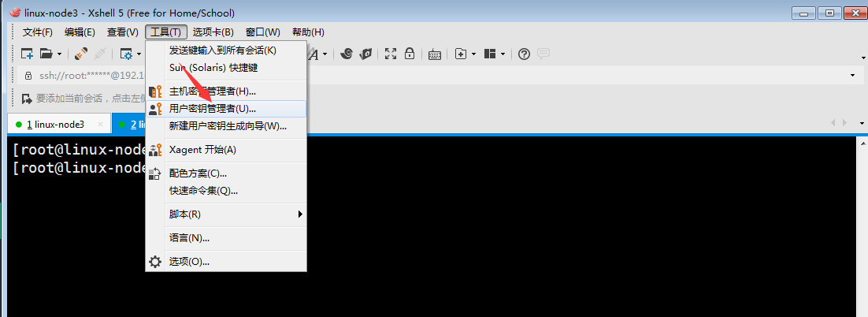Close the 1 linux-node3 tab
The width and height of the screenshot is (868, 317).
(x=101, y=125)
